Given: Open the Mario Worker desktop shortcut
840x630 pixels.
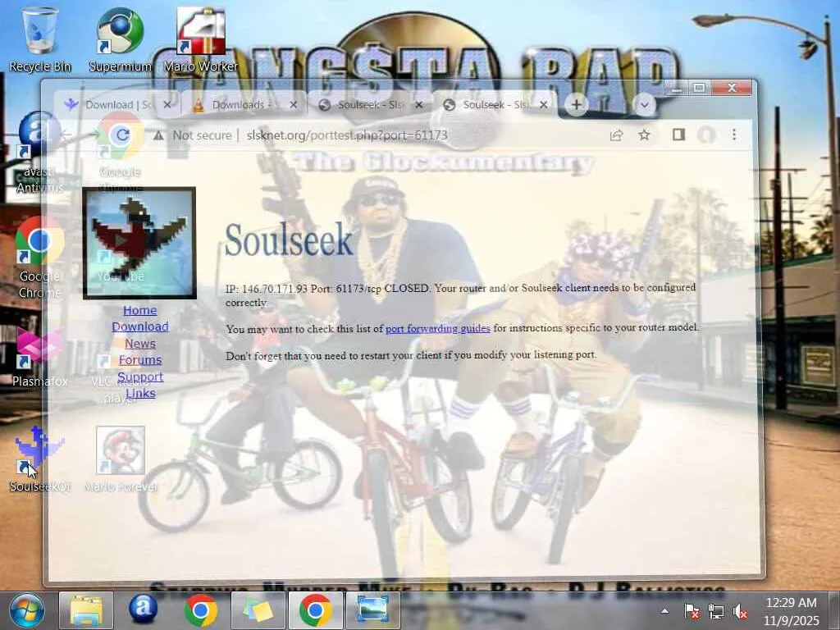Looking at the screenshot, I should pyautogui.click(x=200, y=40).
